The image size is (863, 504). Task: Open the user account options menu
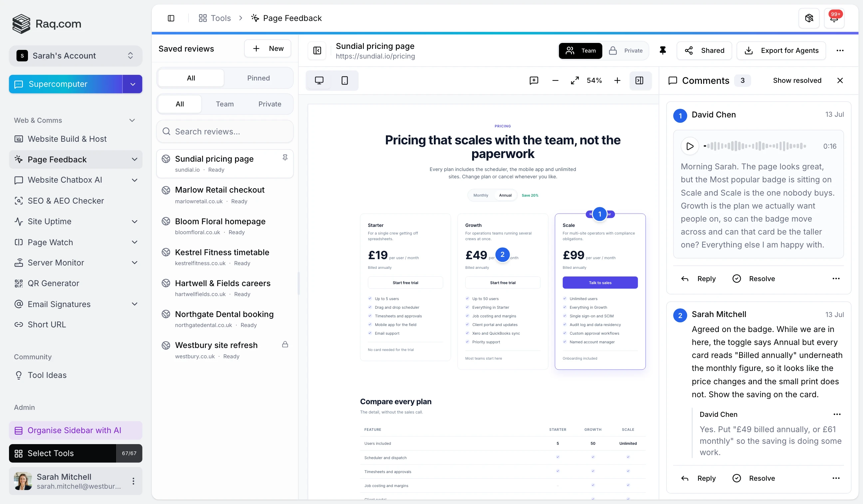click(133, 481)
